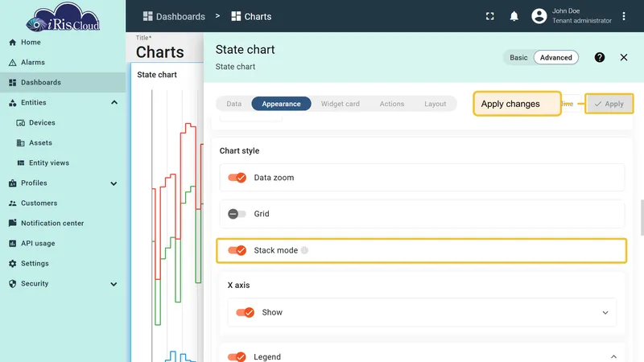Screen dimensions: 644x362
Task: Click the Settings gear icon in sidebar
Action: [12, 264]
